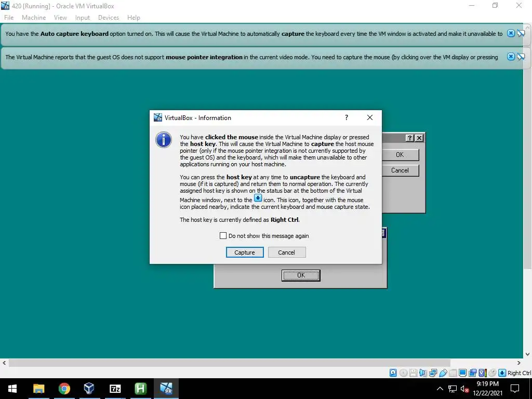Viewport: 532px width, 399px height.
Task: Click the recording status bar icon
Action: click(x=472, y=373)
